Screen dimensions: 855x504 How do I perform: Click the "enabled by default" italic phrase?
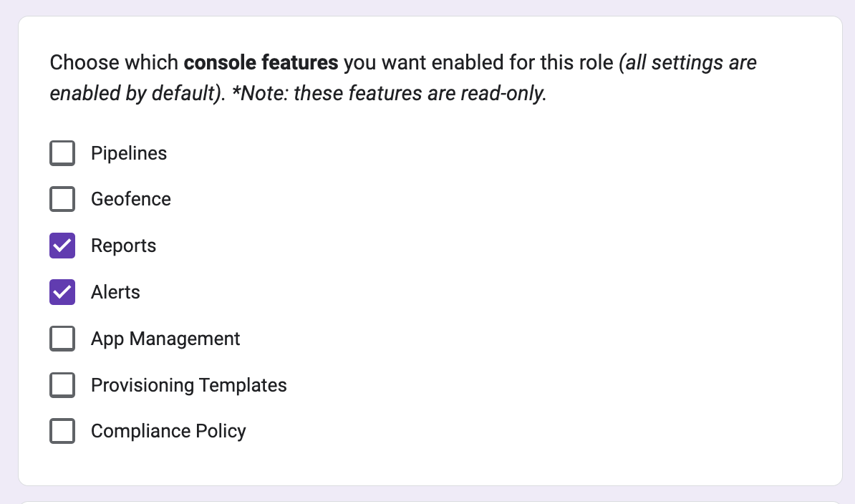tap(134, 93)
